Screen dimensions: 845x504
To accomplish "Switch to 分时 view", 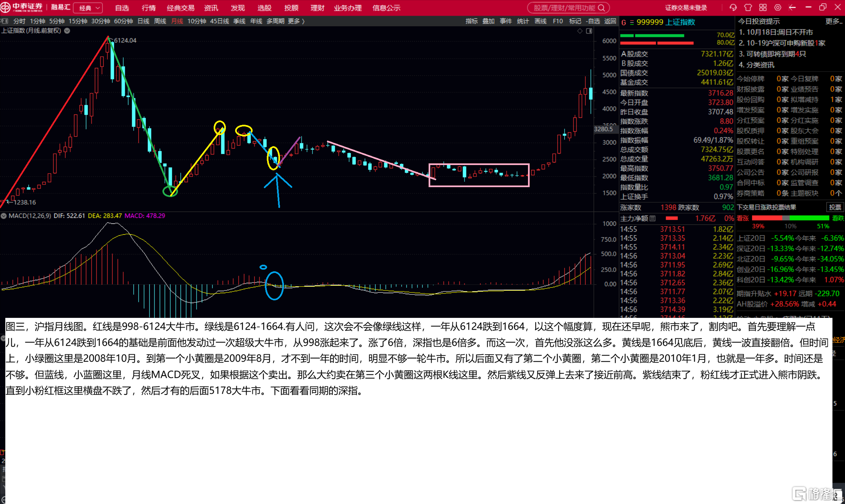I will [x=19, y=21].
